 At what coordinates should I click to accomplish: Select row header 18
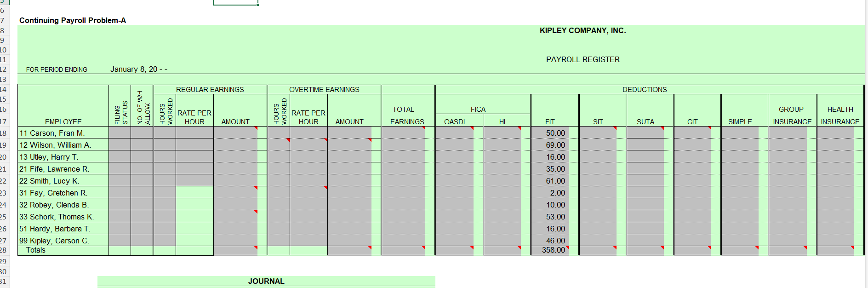[x=4, y=133]
